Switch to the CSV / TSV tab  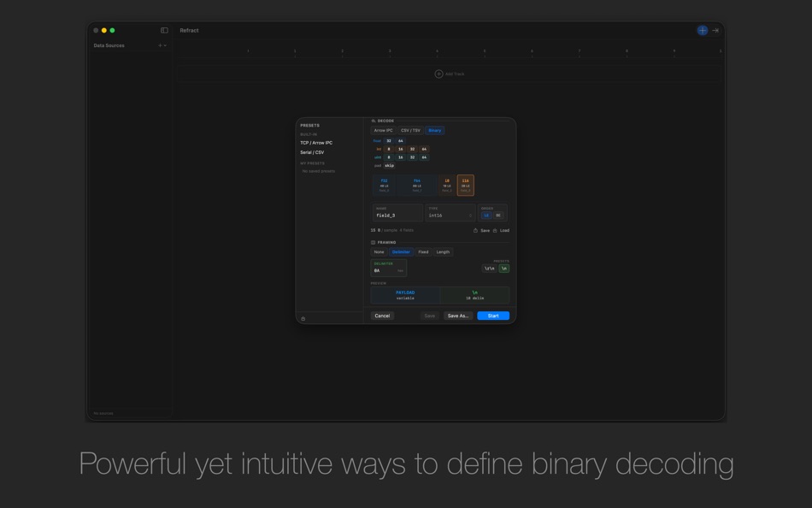[409, 130]
